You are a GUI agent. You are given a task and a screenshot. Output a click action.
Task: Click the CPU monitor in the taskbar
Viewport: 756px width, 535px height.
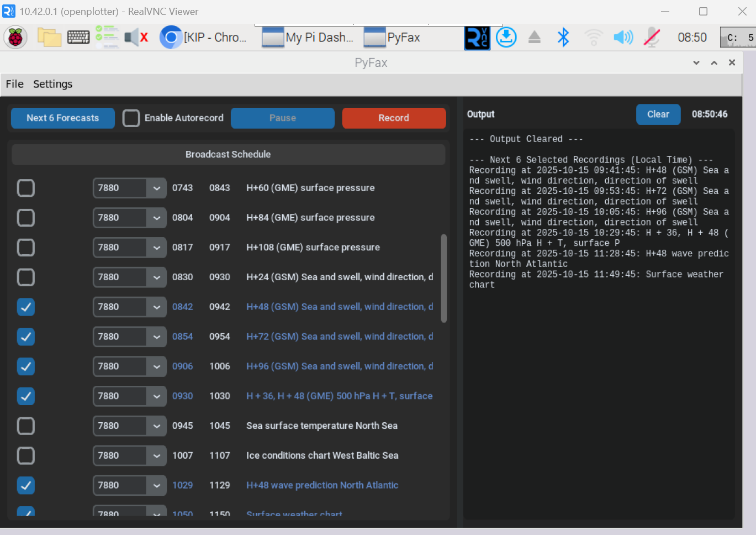738,38
